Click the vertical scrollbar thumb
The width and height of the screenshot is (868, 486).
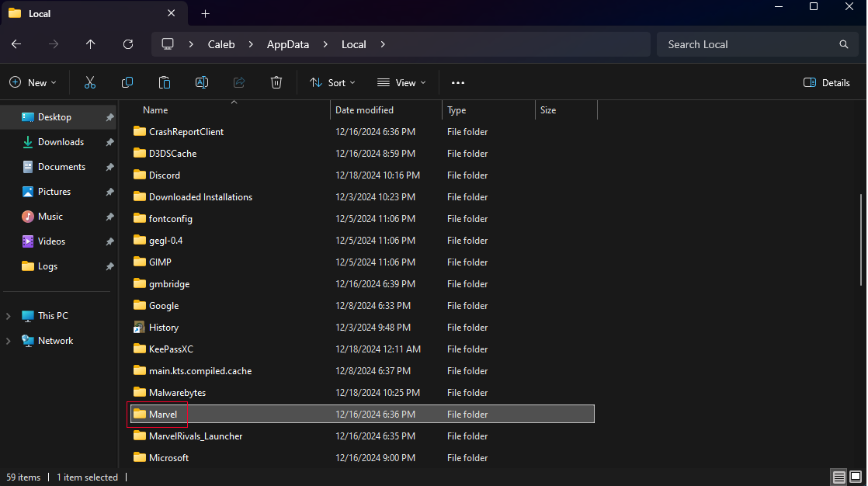click(x=861, y=239)
